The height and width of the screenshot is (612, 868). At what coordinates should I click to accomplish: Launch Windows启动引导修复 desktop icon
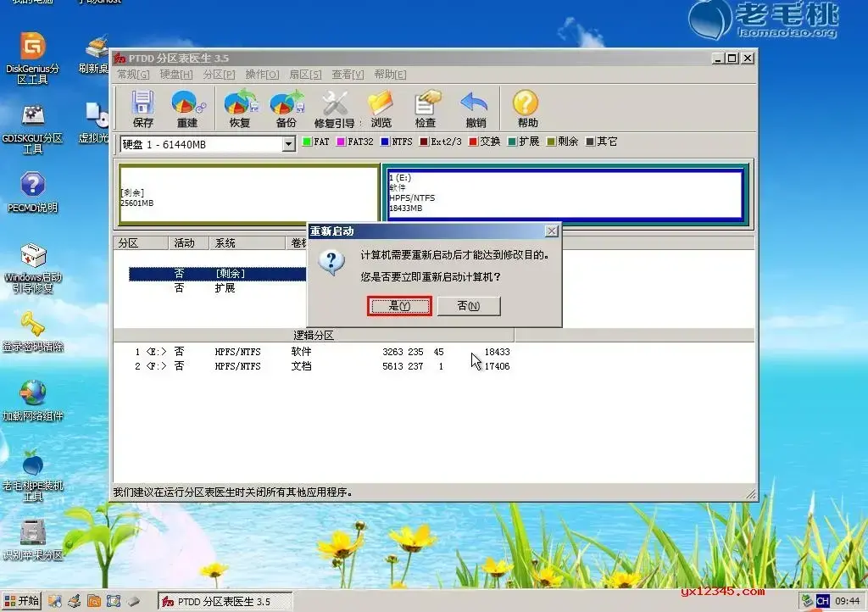point(33,269)
